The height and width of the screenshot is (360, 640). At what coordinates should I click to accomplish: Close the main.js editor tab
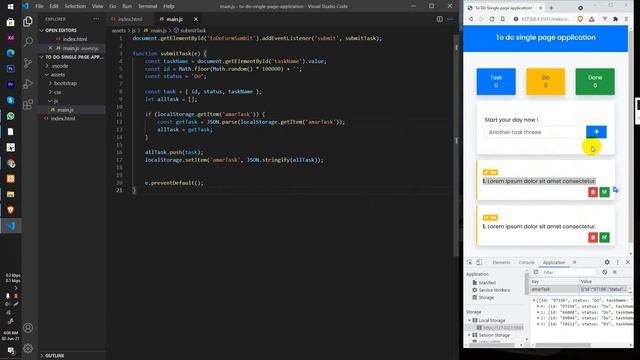[x=196, y=19]
